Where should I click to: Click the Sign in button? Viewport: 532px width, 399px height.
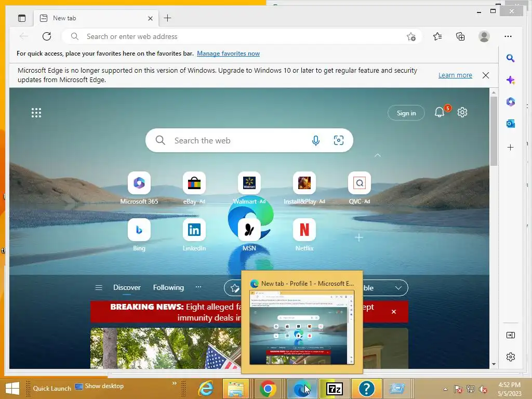pyautogui.click(x=406, y=113)
